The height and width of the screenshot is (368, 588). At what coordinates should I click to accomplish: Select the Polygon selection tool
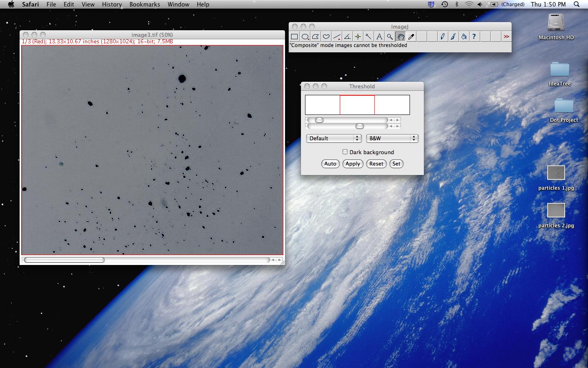coord(316,37)
